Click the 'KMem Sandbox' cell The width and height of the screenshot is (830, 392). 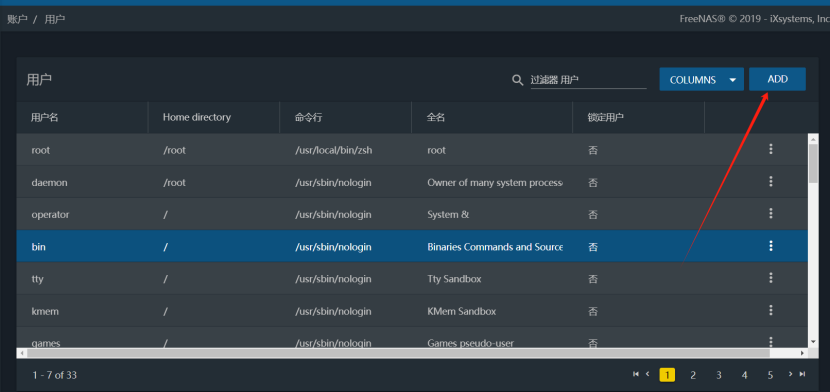tap(462, 312)
